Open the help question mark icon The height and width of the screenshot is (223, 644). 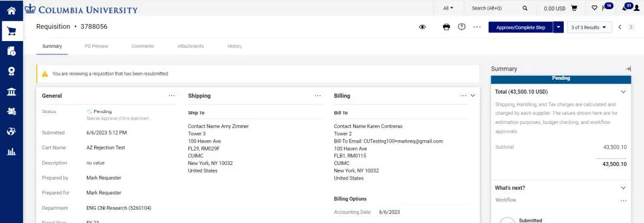coord(462,27)
